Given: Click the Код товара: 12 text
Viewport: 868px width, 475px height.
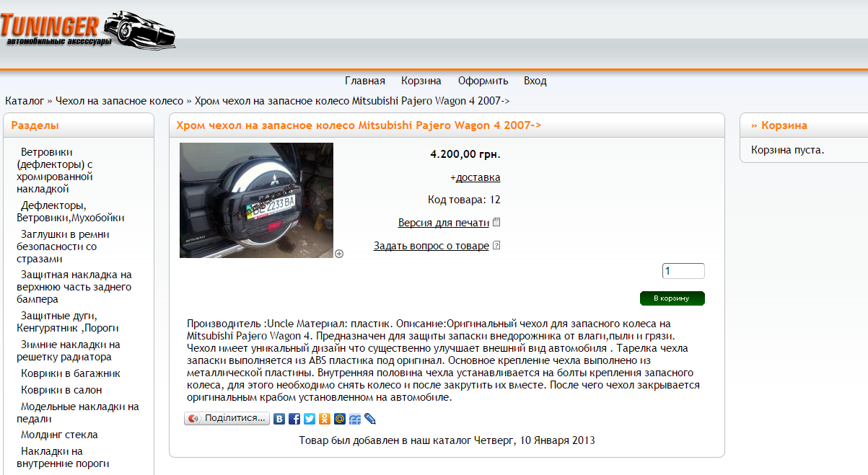Looking at the screenshot, I should tap(464, 200).
